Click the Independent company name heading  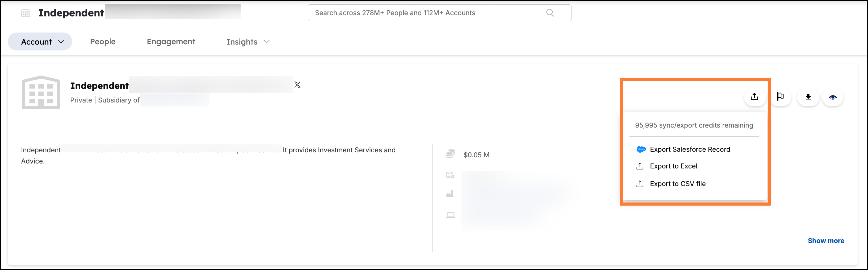[x=99, y=86]
